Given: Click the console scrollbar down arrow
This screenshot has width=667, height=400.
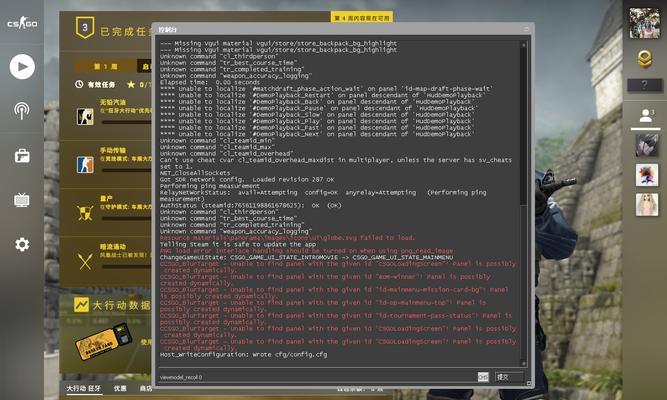Looking at the screenshot, I should (524, 364).
